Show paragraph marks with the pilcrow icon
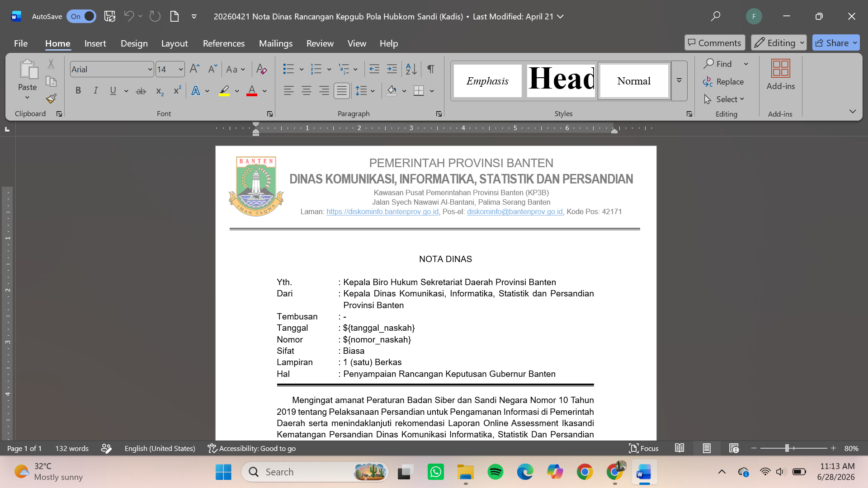 431,69
